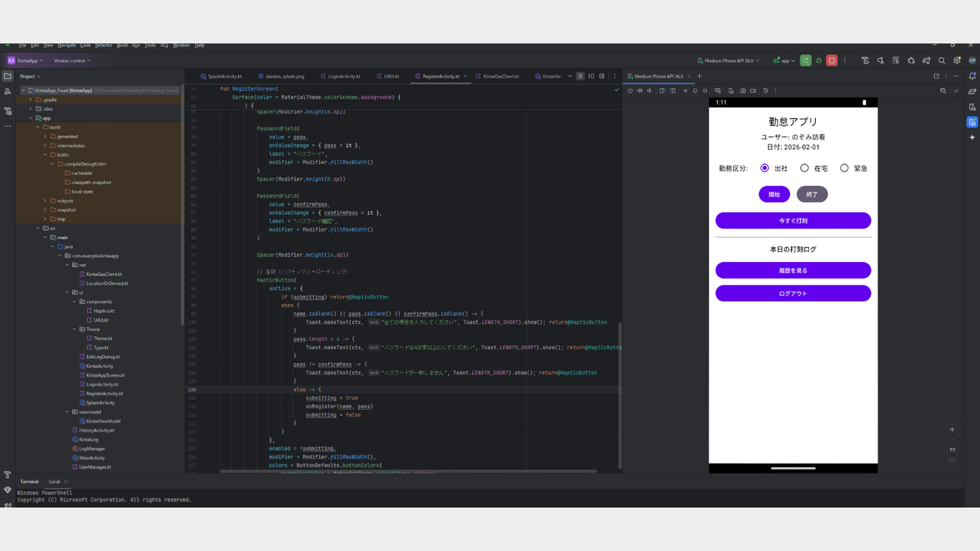Viewport: 980px width, 551px height.
Task: Open the Terminal tool window icon
Action: 7,505
